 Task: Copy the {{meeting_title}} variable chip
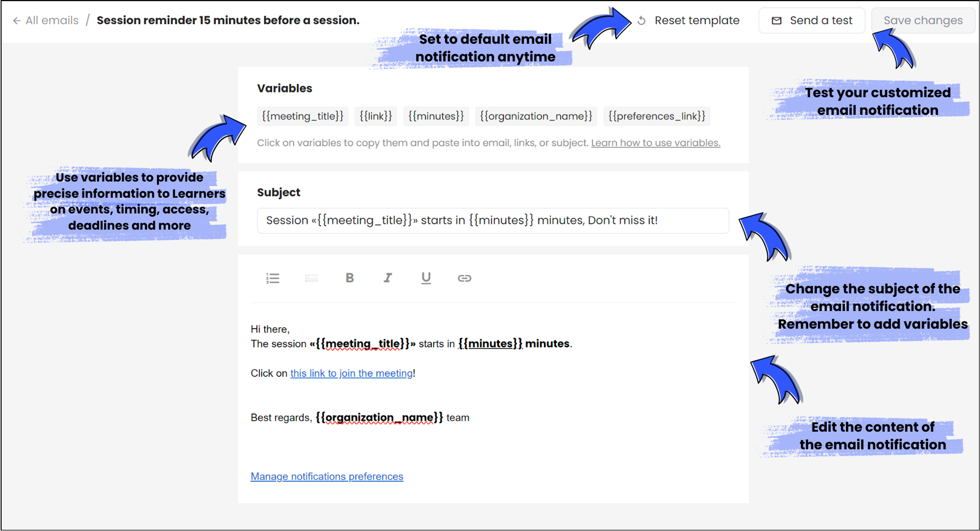[x=302, y=116]
